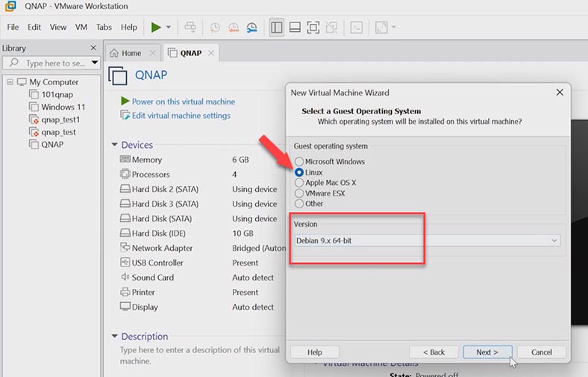Open the Edit menu
This screenshot has width=588, height=377.
[x=34, y=27]
